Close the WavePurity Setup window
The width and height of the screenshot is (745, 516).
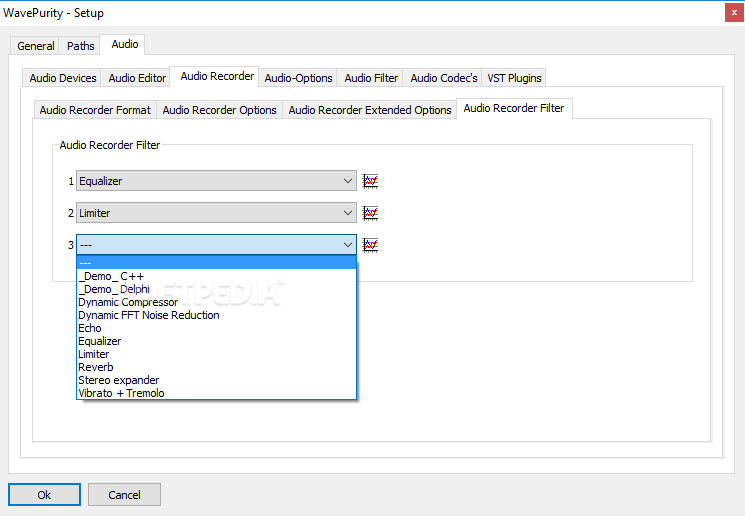(x=734, y=13)
